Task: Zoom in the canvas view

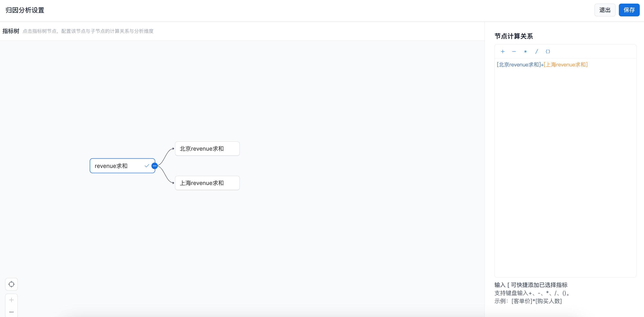Action: tap(11, 300)
